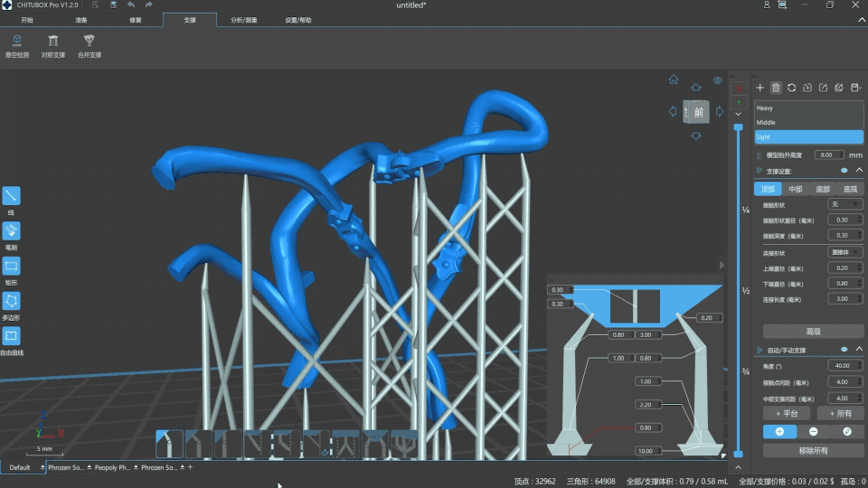
Task: Add new support profile with plus icon
Action: [x=760, y=88]
